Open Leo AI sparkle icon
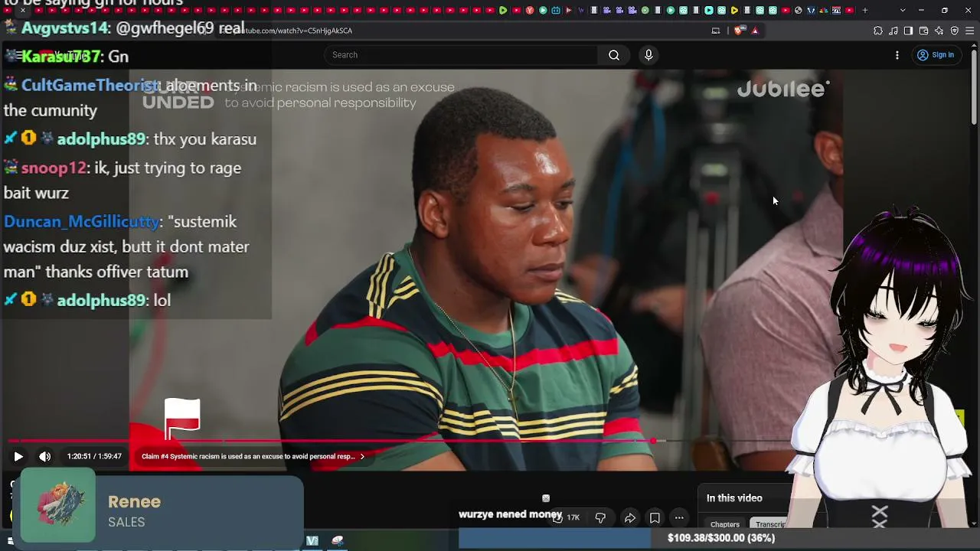 tap(939, 31)
